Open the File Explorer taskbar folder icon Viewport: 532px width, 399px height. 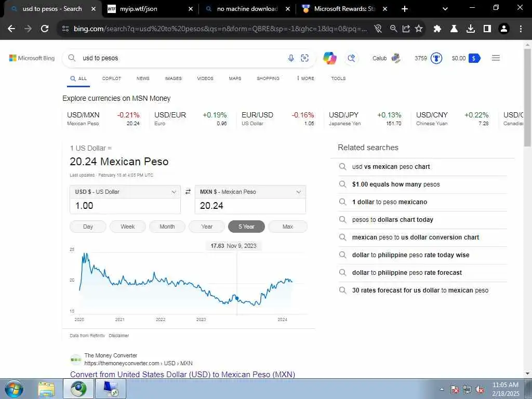46,389
